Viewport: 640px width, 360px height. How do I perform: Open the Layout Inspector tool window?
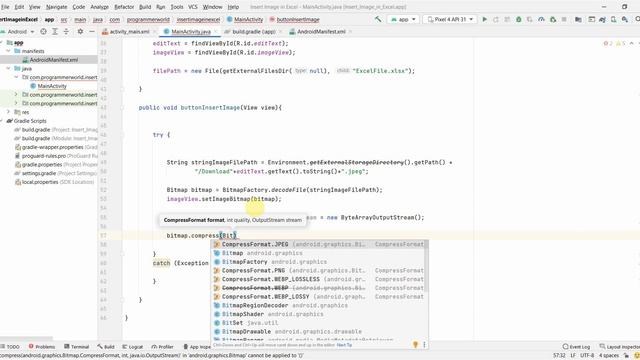619,347
